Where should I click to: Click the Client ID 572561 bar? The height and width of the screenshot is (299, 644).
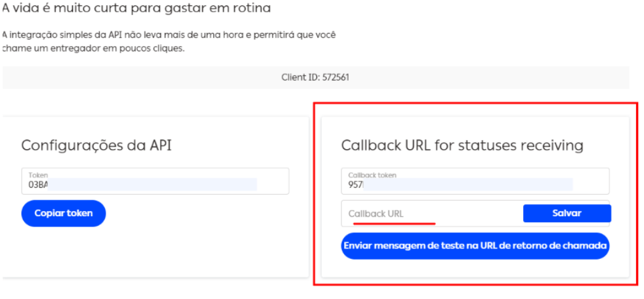[315, 78]
